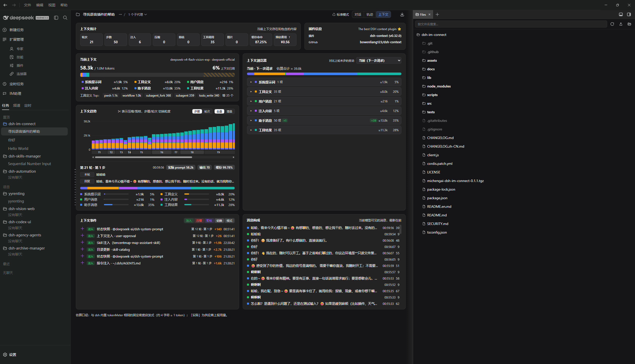Image resolution: width=635 pixels, height=364 pixels.
Task: Toggle the 切换 event filter
Action: click(x=219, y=221)
